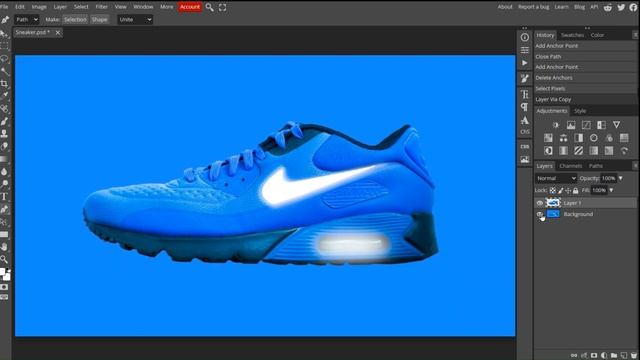The image size is (640, 360).
Task: Create a new layer icon
Action: coord(624,356)
